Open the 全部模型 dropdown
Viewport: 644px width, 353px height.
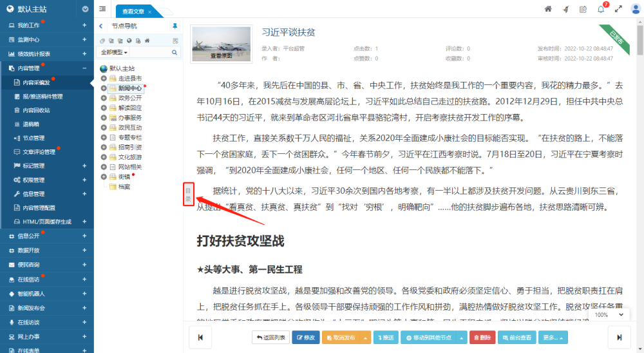click(x=113, y=52)
